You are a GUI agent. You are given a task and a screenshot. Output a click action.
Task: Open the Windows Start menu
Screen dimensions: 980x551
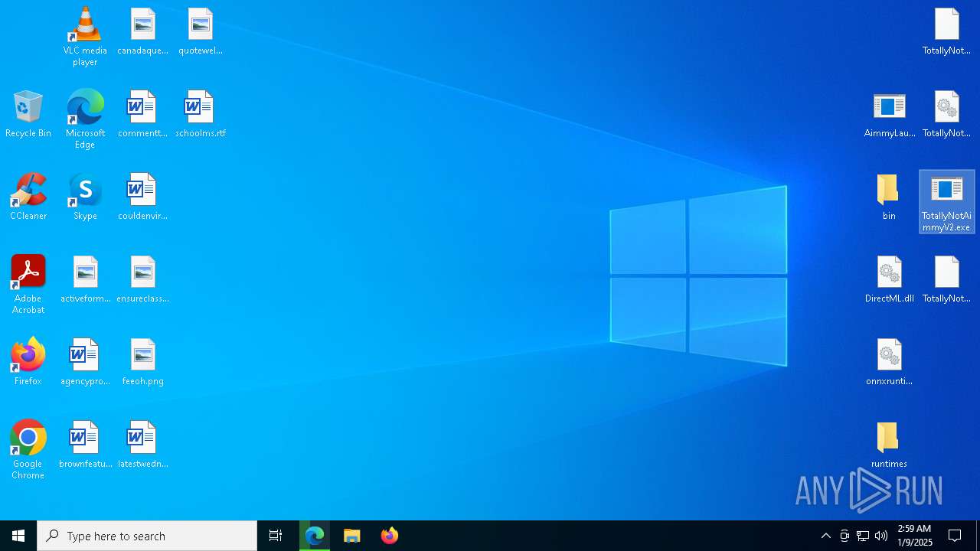(18, 536)
